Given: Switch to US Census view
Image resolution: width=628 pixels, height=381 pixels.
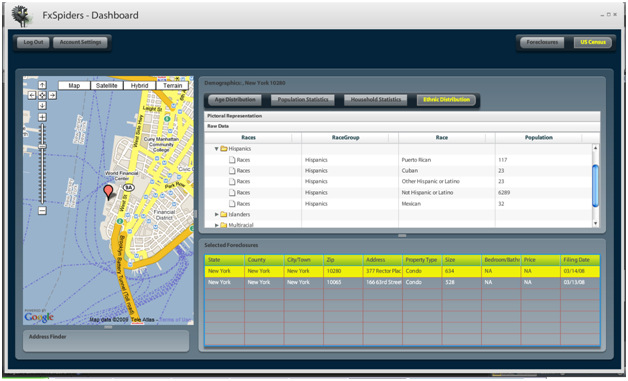Looking at the screenshot, I should pos(593,42).
